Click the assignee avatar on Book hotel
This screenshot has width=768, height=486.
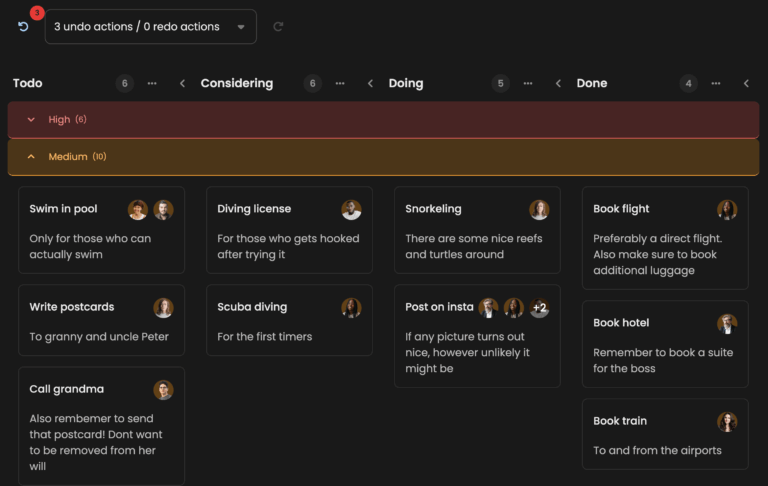pos(727,324)
